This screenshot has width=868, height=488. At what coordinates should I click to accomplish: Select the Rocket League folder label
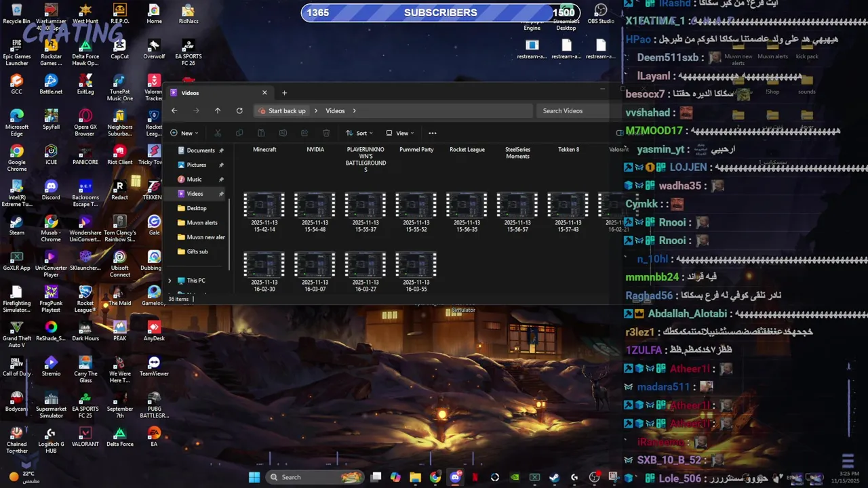click(467, 149)
